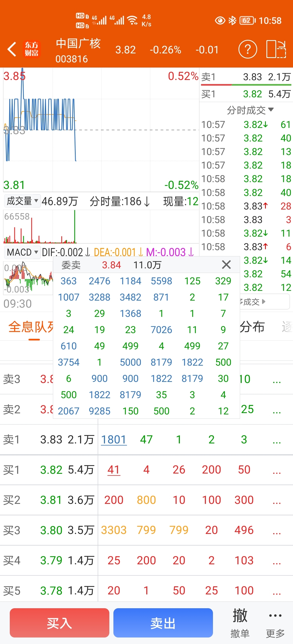293x644 pixels.
Task: Expand the MACD indicator dropdown
Action: click(x=22, y=252)
